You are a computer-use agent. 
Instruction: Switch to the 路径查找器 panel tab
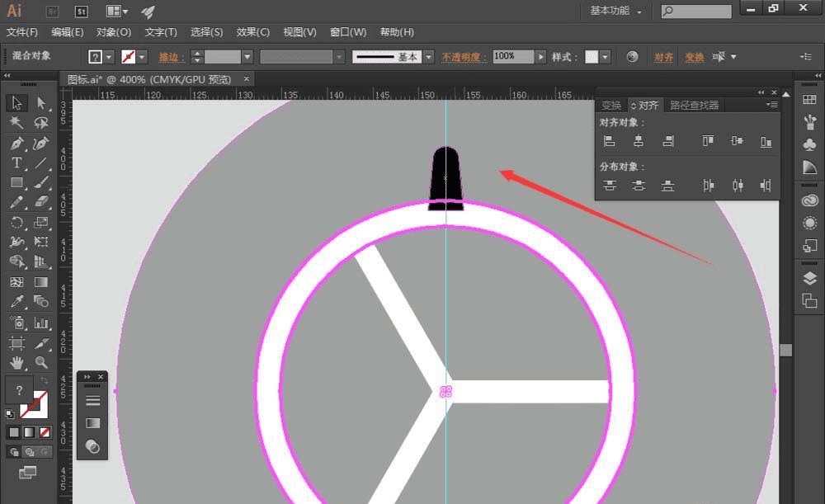coord(694,106)
